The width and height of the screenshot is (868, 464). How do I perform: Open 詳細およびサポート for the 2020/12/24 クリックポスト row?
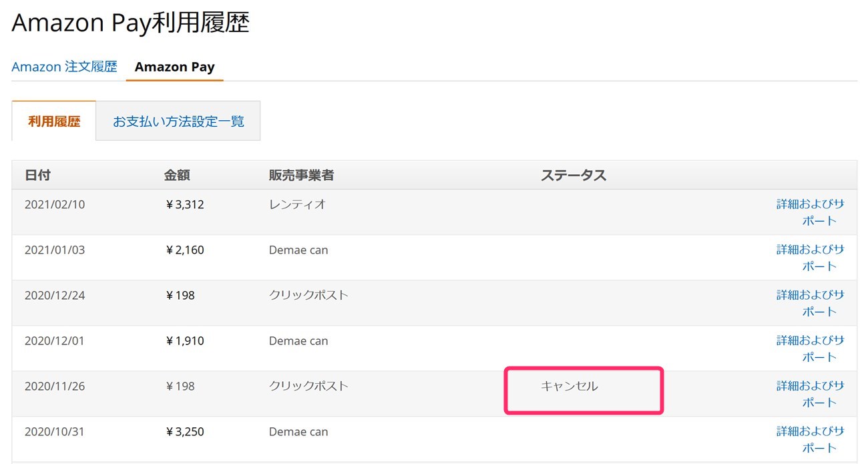point(810,303)
